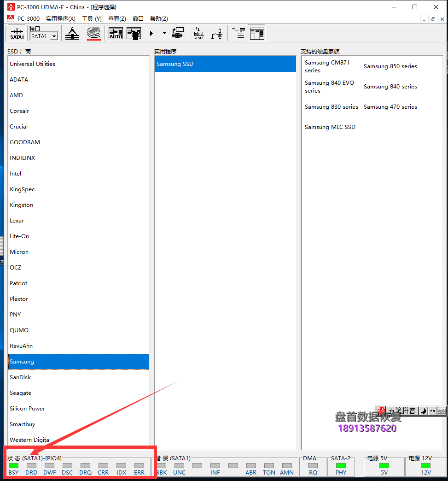Switch to the three-column layout icon
The image size is (448, 481).
point(257,33)
